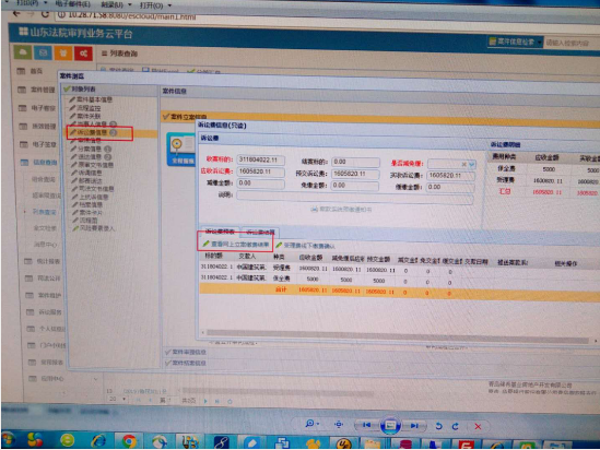Go to next image in photo viewer

point(414,426)
